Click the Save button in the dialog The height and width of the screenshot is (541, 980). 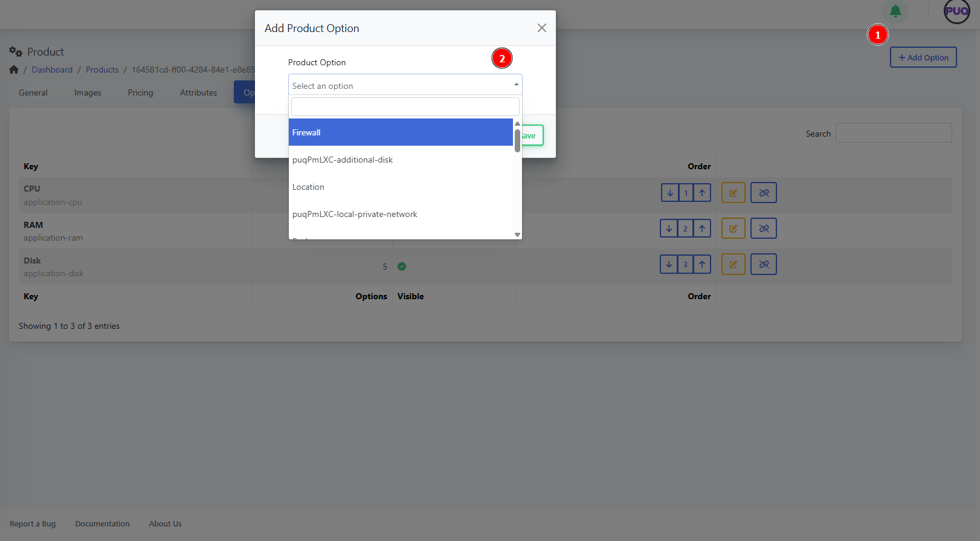(x=533, y=135)
